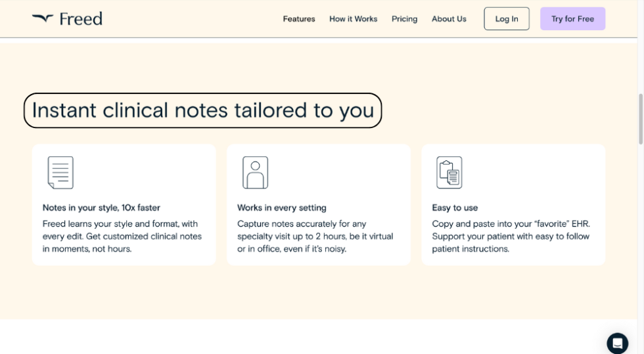Go to How it Works section

pyautogui.click(x=353, y=19)
